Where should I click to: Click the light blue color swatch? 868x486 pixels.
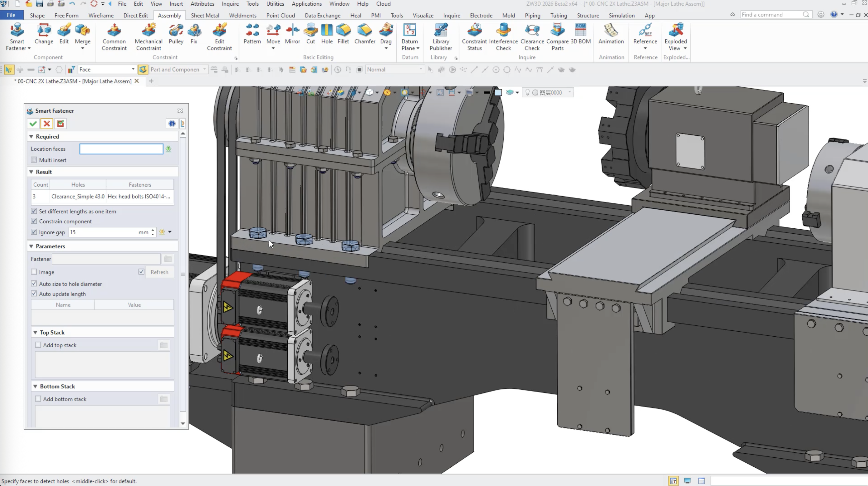coord(498,93)
